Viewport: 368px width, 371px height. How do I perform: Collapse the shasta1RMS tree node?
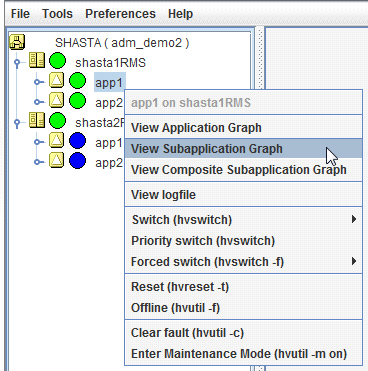(17, 62)
